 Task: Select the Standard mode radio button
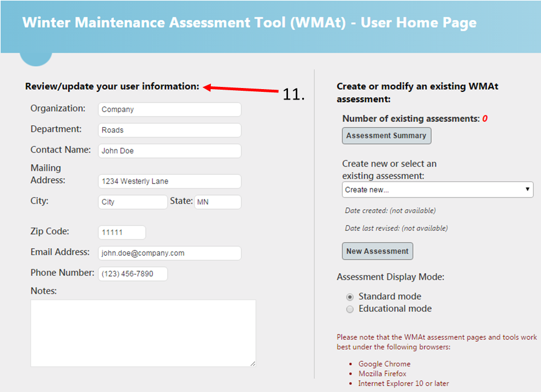(x=350, y=297)
